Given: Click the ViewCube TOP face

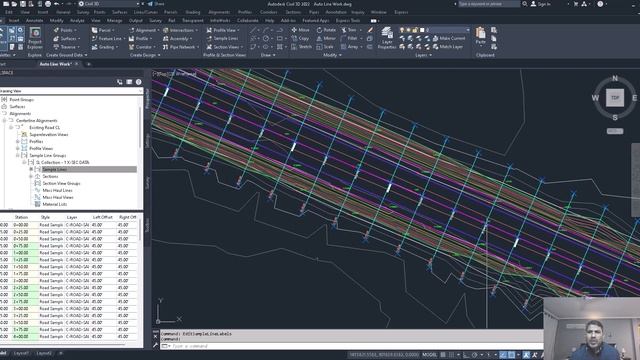Looking at the screenshot, I should (615, 98).
